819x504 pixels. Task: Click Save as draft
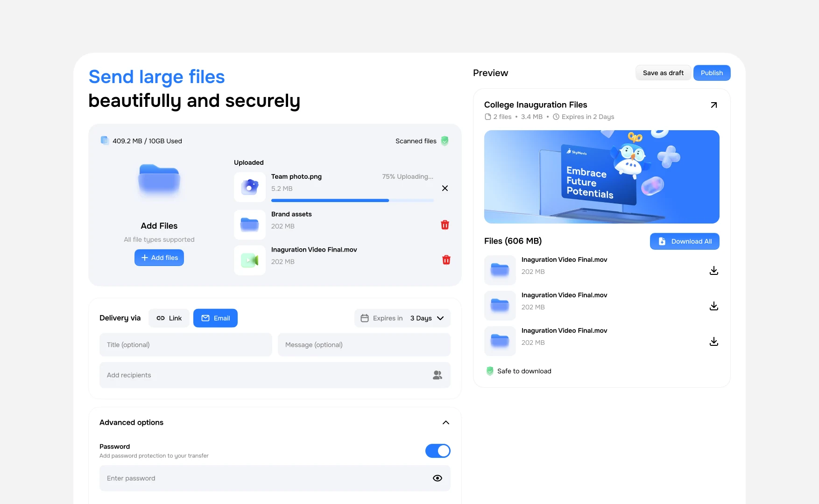point(663,73)
